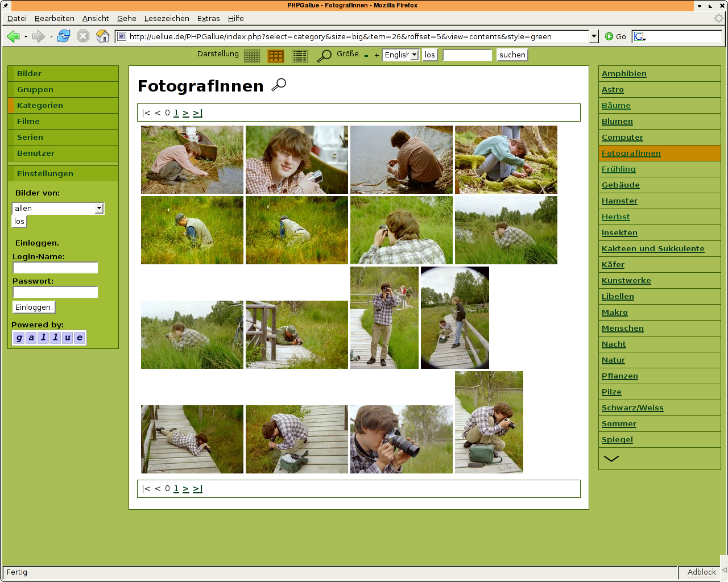Open the Extras menu
Image resolution: width=728 pixels, height=582 pixels.
[208, 18]
